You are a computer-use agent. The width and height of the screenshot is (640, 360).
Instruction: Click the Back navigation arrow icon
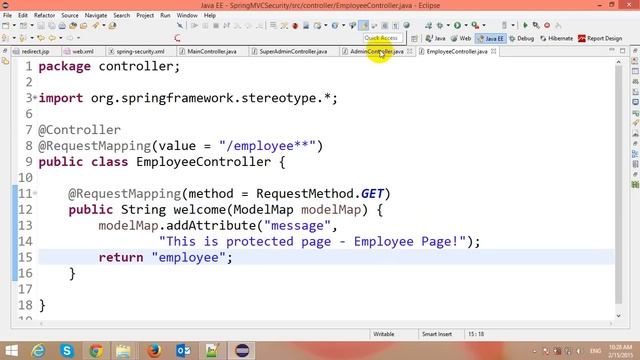click(x=52, y=38)
